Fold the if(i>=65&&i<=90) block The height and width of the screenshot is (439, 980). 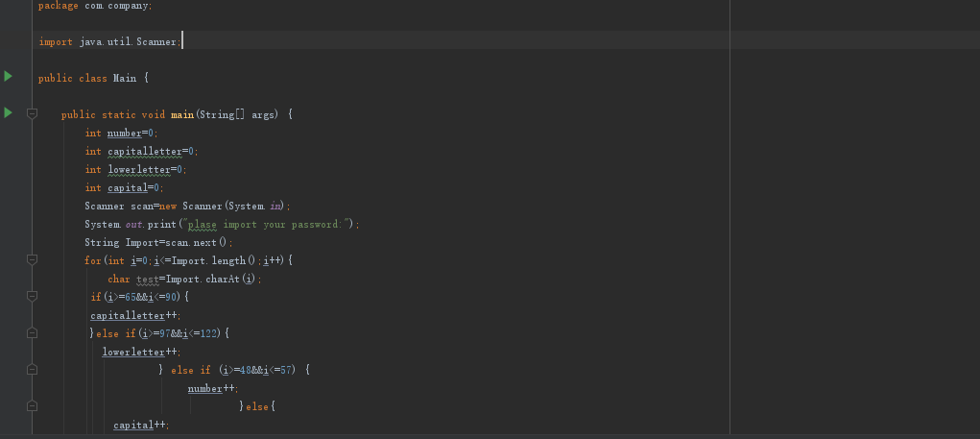(32, 296)
